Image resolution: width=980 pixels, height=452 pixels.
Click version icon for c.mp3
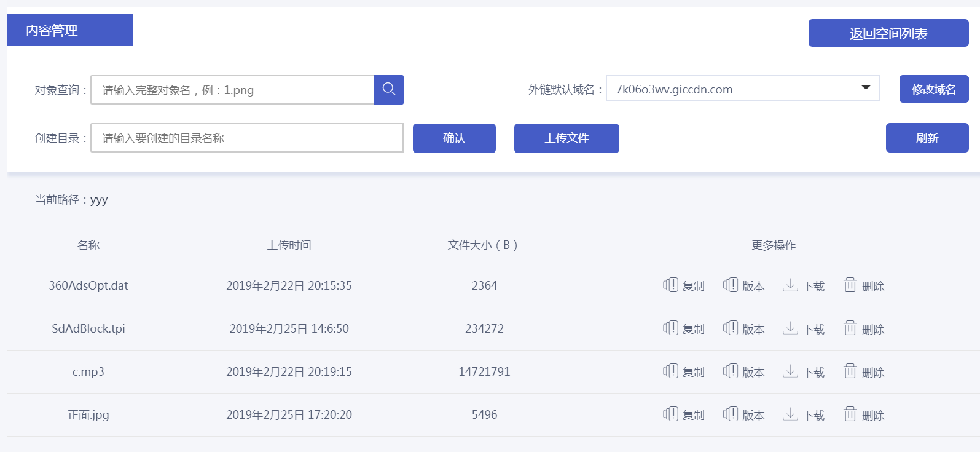point(730,371)
